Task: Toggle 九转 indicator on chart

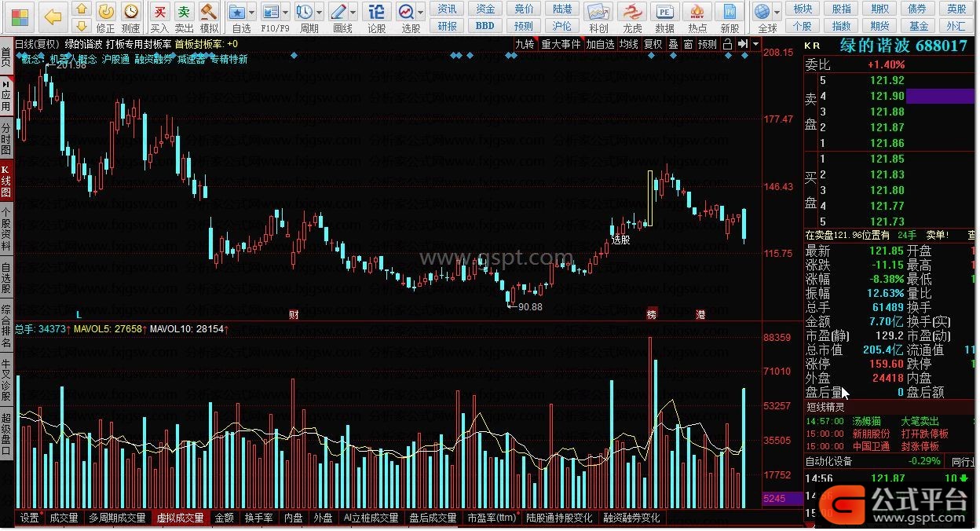Action: coord(525,44)
